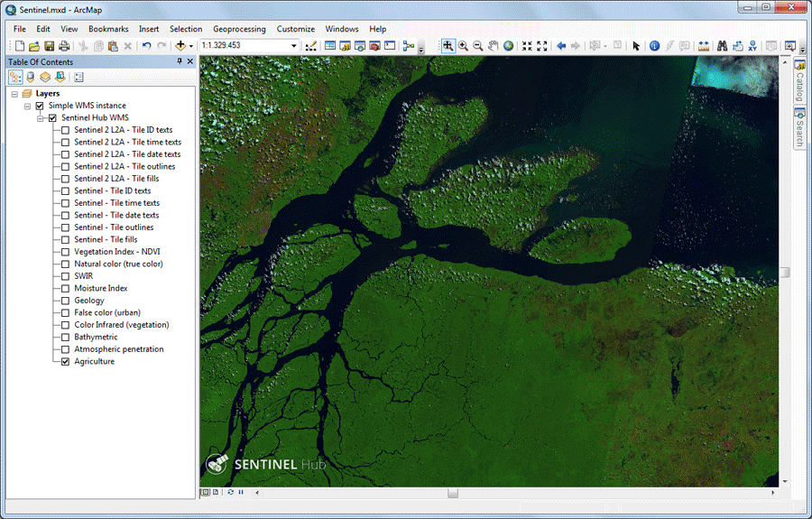Open the Catalog side tab

point(799,81)
